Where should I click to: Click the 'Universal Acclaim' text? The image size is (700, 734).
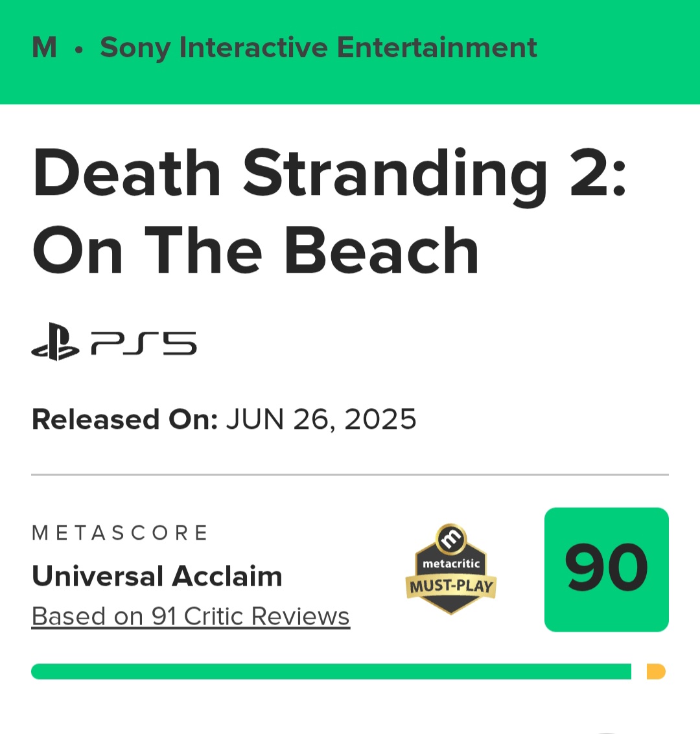(157, 576)
